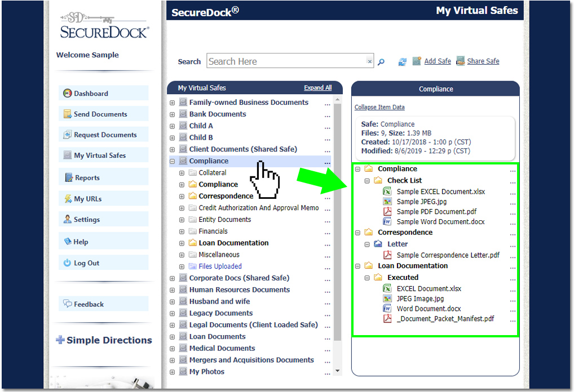Open Request Documents in sidebar

(104, 135)
